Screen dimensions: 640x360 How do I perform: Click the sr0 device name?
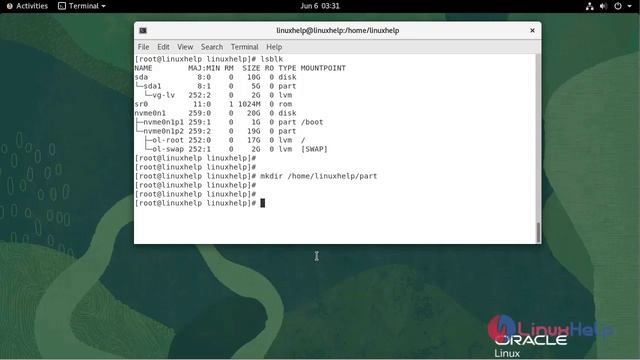[141, 104]
